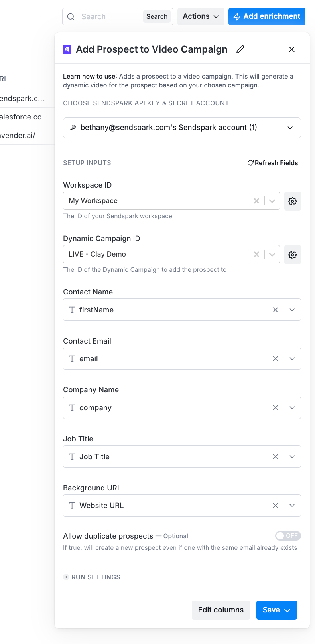Viewport: 315px width, 644px height.
Task: Remove email from Contact Email field
Action: [x=275, y=359]
